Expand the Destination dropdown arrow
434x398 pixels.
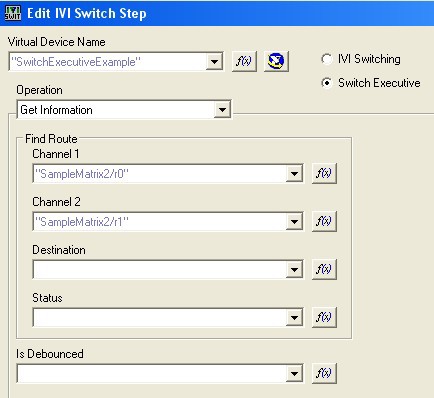click(294, 269)
